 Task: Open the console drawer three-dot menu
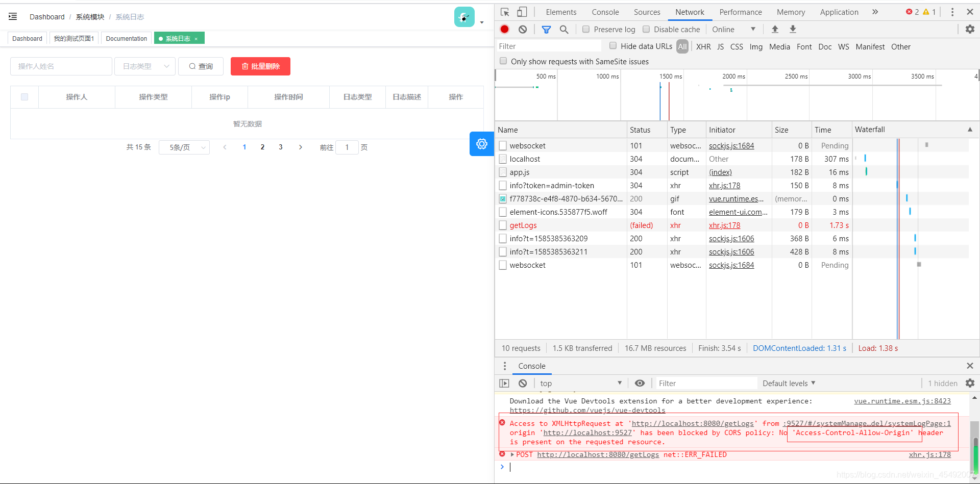505,366
